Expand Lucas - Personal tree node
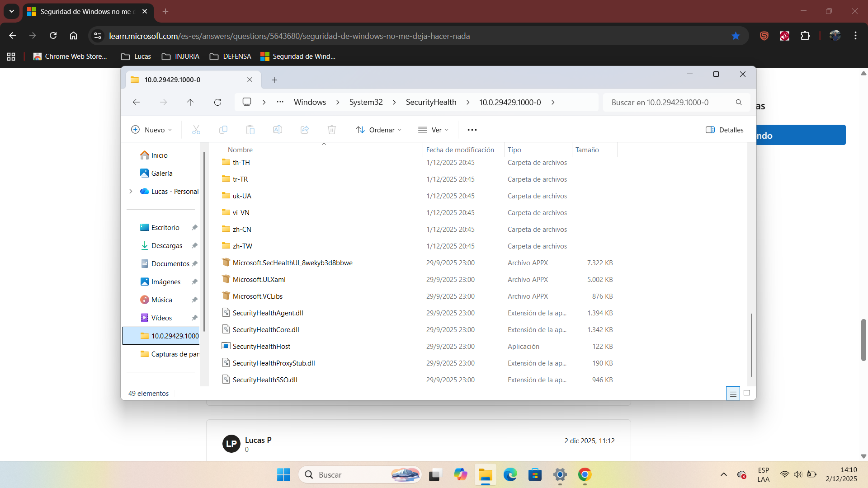The image size is (868, 488). (x=131, y=191)
